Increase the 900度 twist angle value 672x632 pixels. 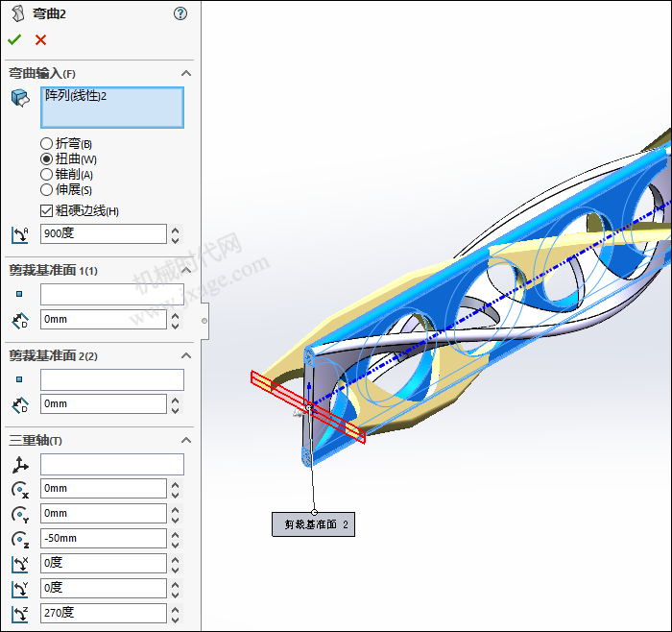point(175,230)
